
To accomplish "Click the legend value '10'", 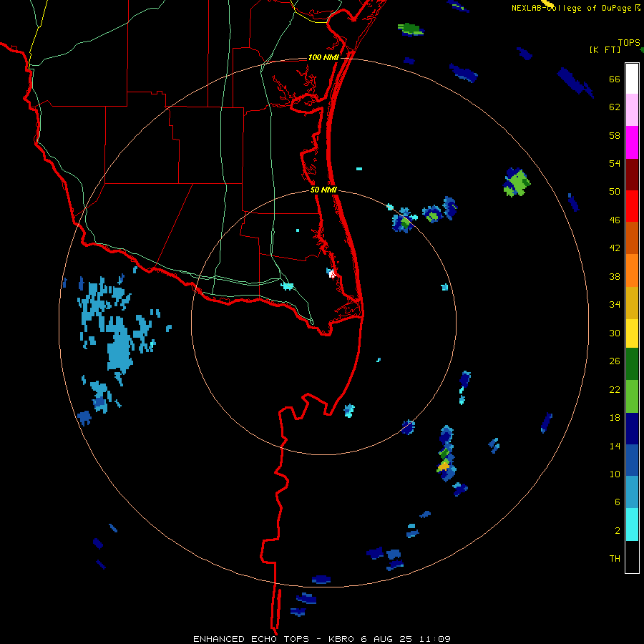I will point(615,474).
